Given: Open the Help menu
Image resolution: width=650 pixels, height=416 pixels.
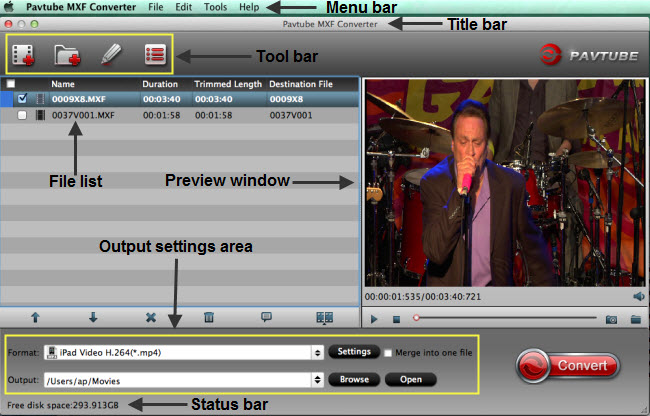Looking at the screenshot, I should click(249, 7).
